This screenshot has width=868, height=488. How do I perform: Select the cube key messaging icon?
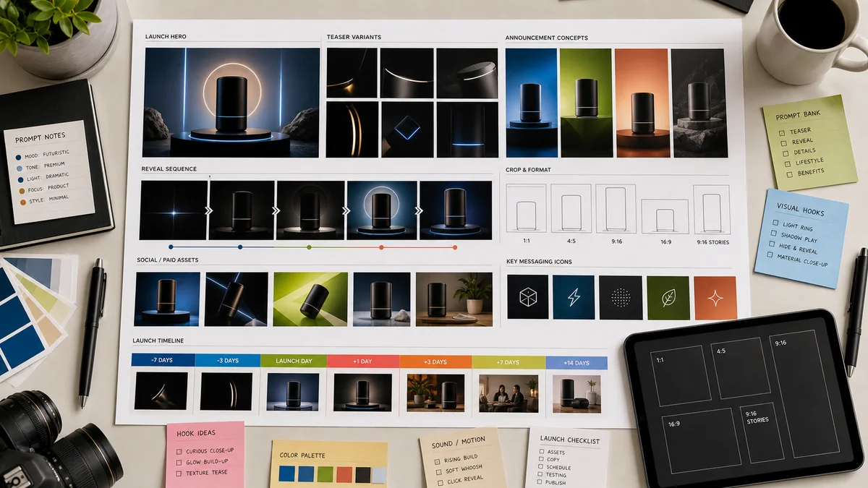[527, 297]
